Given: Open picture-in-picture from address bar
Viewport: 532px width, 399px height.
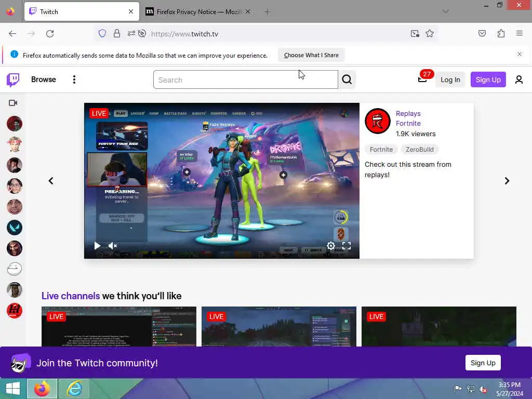Looking at the screenshot, I should 415,34.
